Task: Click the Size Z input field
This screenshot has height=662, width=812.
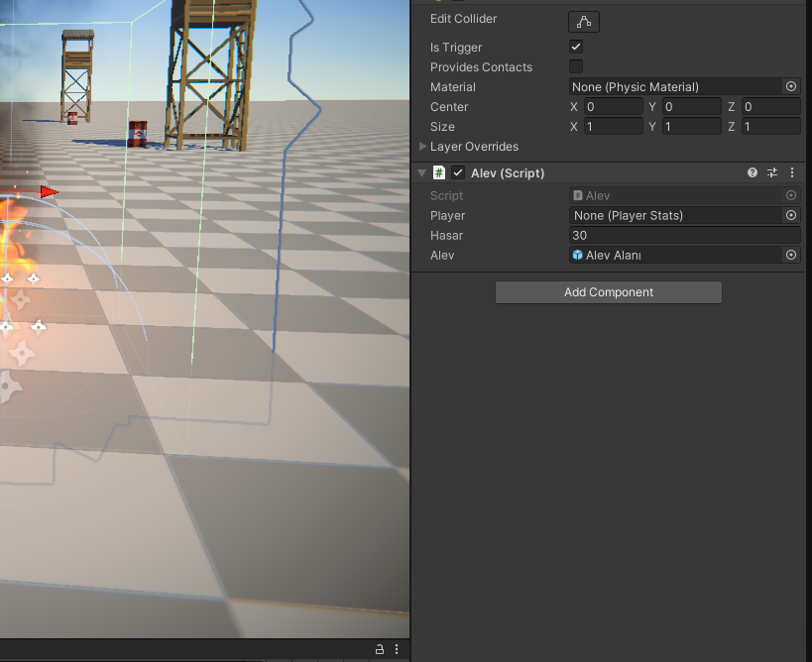Action: coord(770,127)
